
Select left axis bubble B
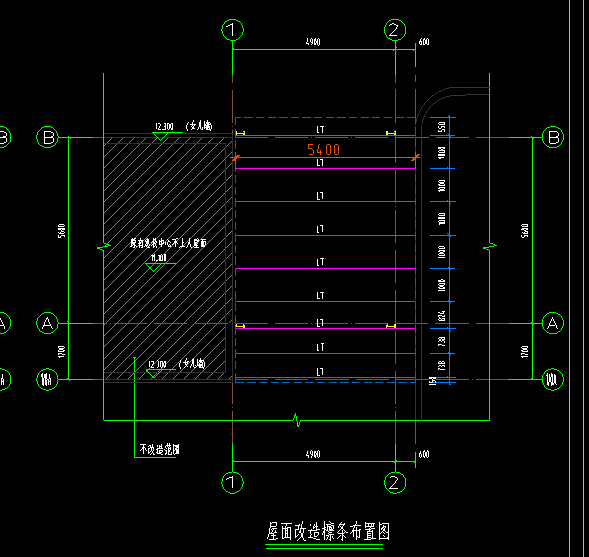pyautogui.click(x=47, y=137)
